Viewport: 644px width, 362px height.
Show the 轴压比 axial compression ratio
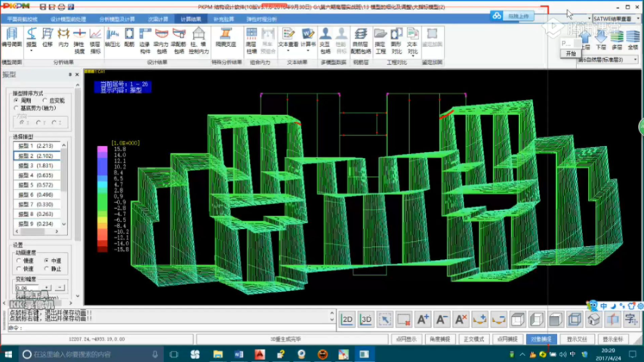(112, 38)
